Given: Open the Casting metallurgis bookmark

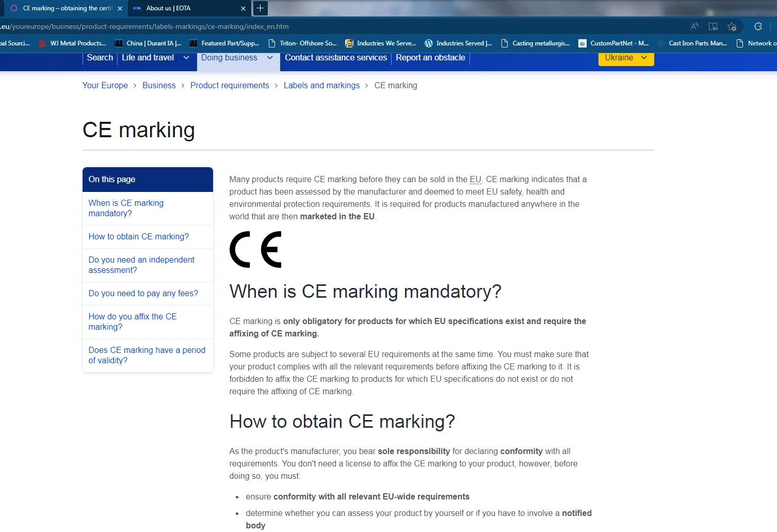Looking at the screenshot, I should [536, 43].
